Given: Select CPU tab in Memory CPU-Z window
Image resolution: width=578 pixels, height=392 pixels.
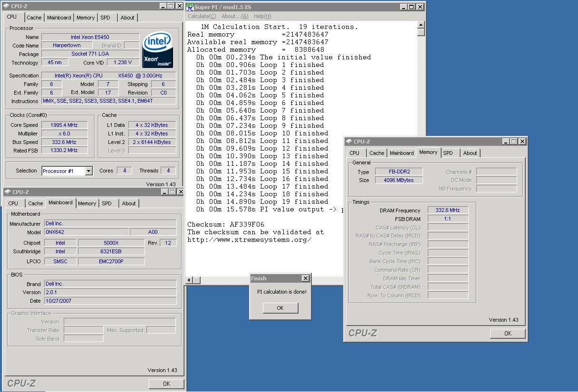Looking at the screenshot, I should (355, 153).
